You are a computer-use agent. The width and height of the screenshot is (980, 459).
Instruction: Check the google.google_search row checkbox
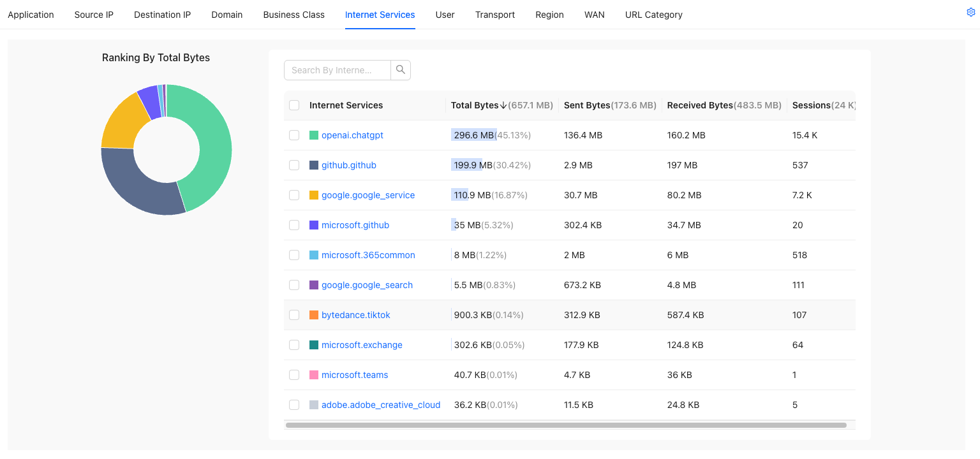pos(294,285)
